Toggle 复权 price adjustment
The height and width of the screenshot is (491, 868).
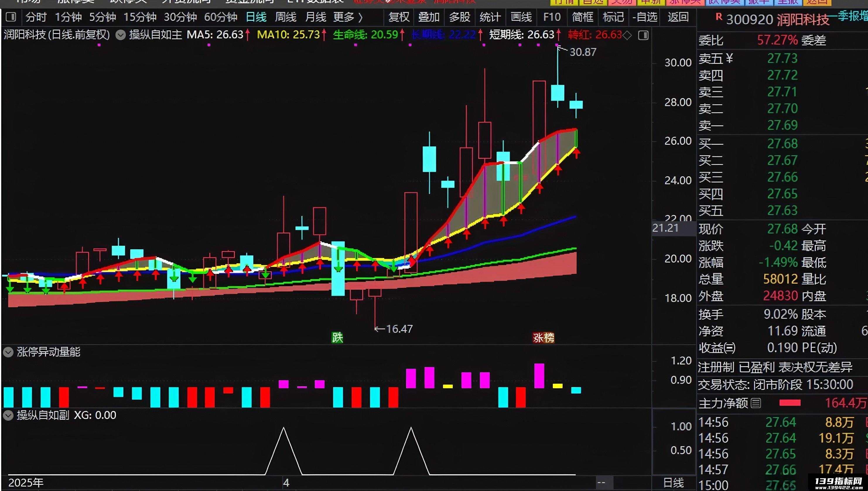tap(399, 17)
